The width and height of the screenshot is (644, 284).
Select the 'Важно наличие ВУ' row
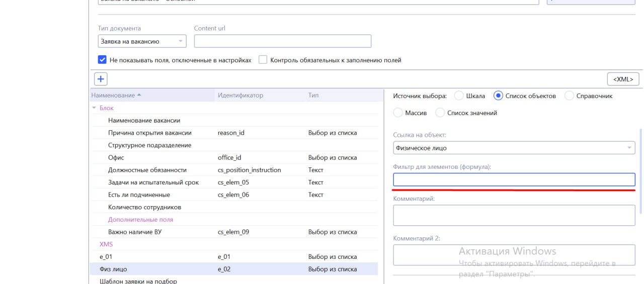click(x=134, y=232)
